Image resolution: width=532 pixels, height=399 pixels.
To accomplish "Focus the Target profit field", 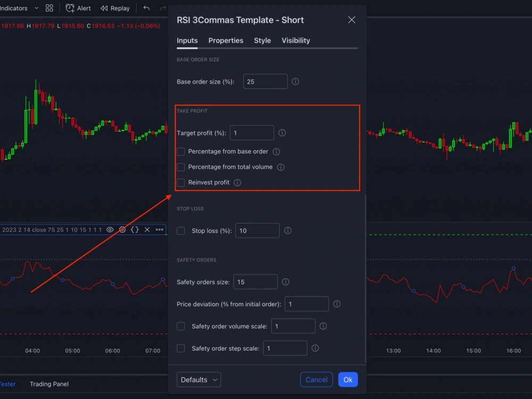I will [252, 132].
